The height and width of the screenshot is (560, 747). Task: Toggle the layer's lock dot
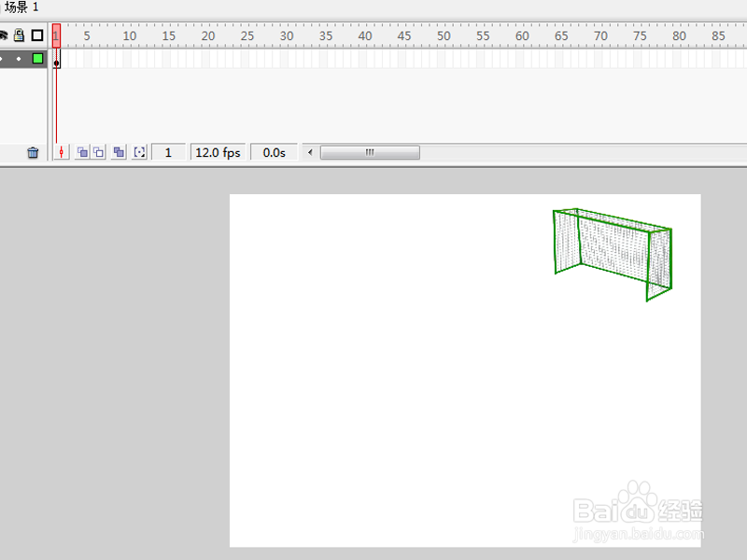coord(19,59)
